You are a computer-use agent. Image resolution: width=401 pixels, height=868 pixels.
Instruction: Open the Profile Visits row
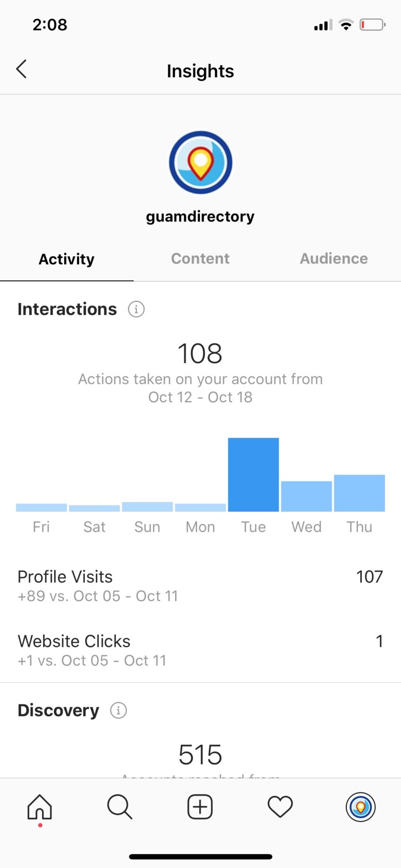coord(200,586)
